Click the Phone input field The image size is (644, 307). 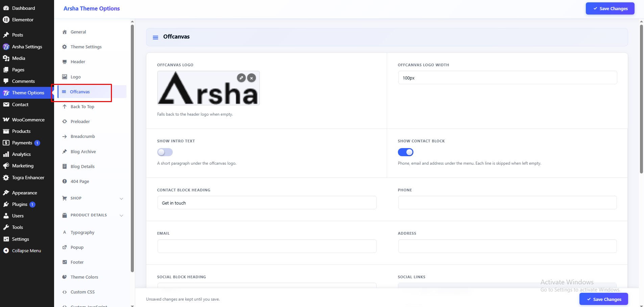click(x=507, y=203)
